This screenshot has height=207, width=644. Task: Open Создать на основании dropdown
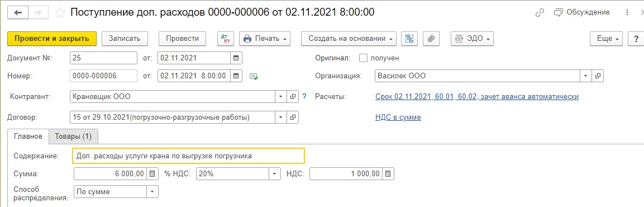tap(349, 38)
